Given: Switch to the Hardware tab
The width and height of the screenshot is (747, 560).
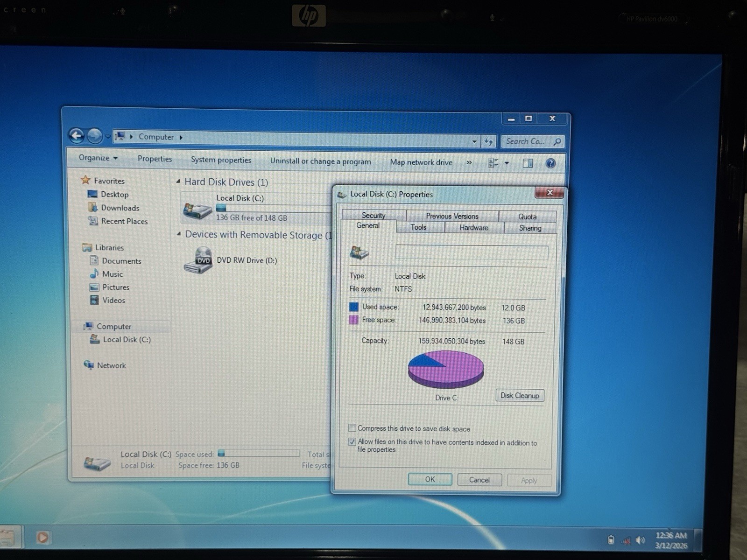Looking at the screenshot, I should [474, 228].
